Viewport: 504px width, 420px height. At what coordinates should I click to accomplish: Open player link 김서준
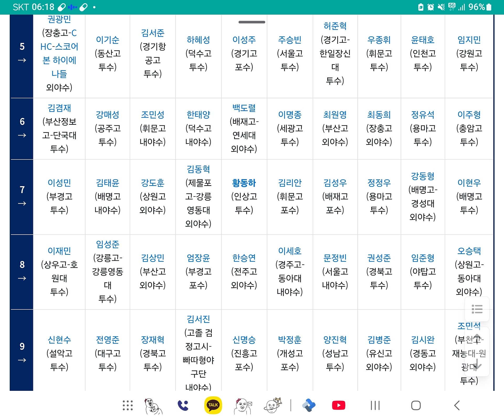click(x=153, y=33)
